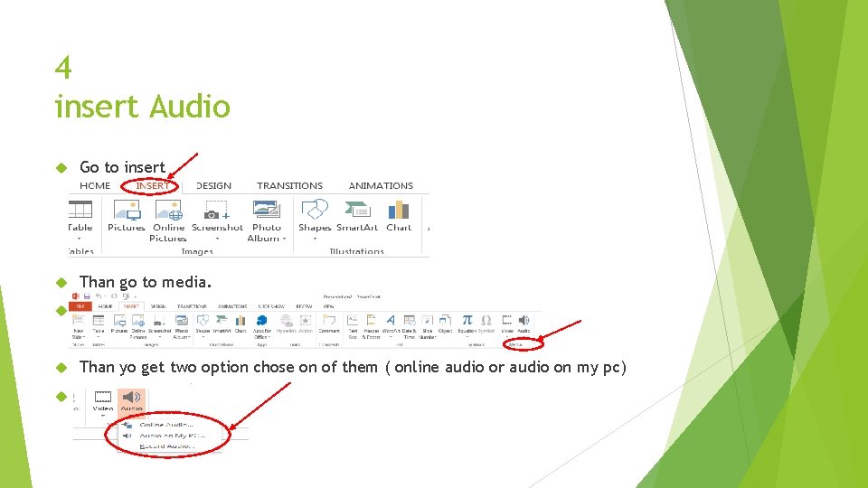
Task: Expand the Screenshot dropdown arrow in the large ribbon
Action: [x=218, y=239]
